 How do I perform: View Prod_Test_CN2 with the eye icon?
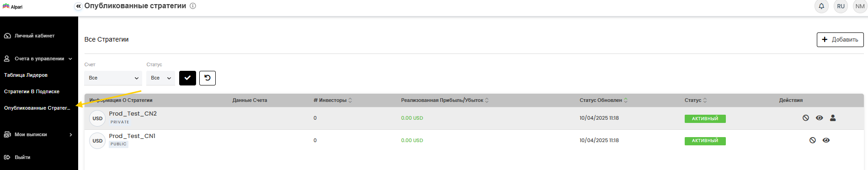(x=820, y=118)
